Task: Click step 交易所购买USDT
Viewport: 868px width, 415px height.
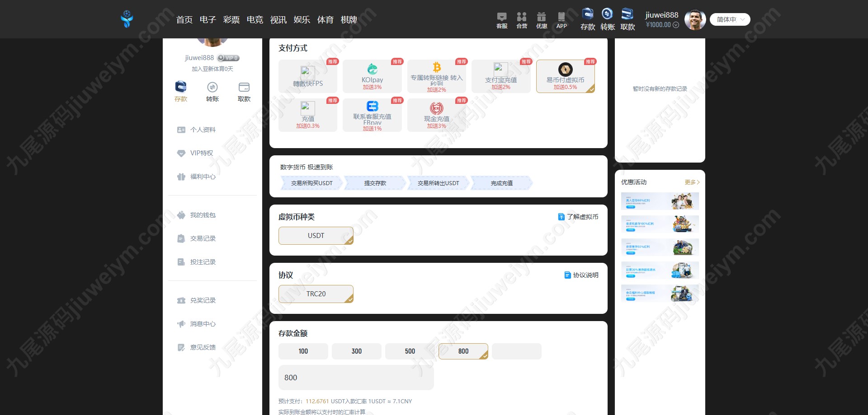Action: tap(312, 183)
